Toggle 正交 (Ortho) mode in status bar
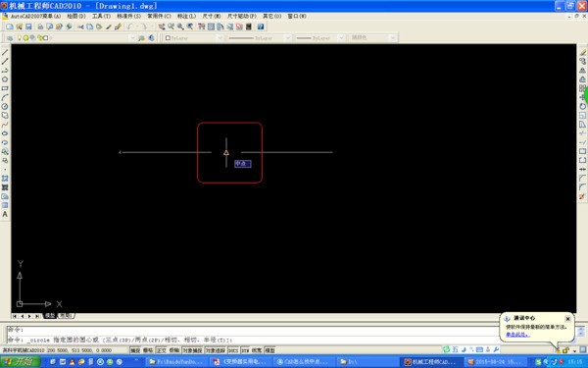This screenshot has height=368, width=588. pyautogui.click(x=162, y=350)
